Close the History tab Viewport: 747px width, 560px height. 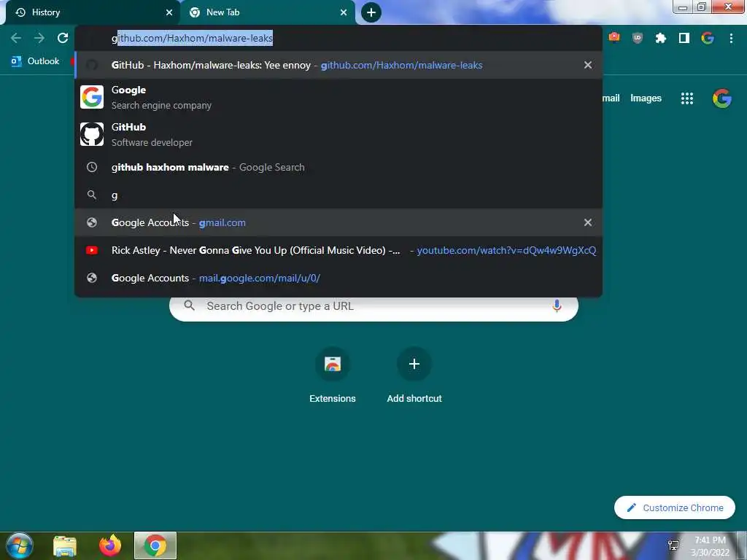(169, 12)
